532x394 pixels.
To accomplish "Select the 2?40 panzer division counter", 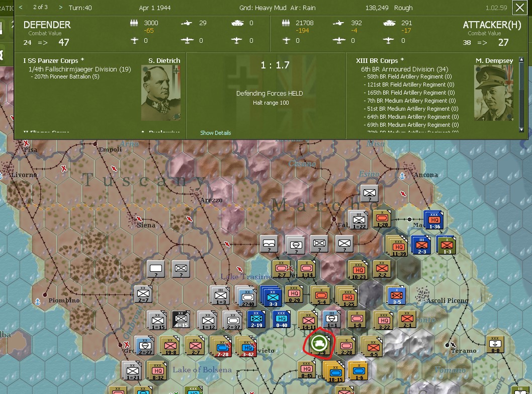I will coord(247,296).
